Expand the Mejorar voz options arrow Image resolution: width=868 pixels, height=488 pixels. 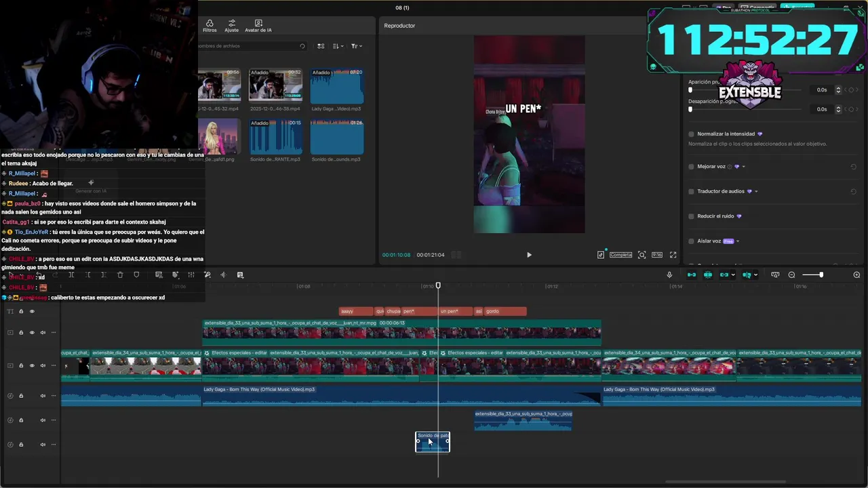(744, 167)
